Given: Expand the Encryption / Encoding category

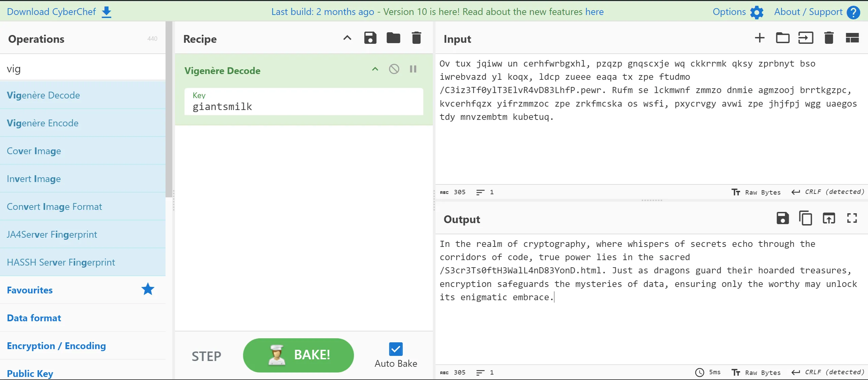Looking at the screenshot, I should click(x=56, y=346).
